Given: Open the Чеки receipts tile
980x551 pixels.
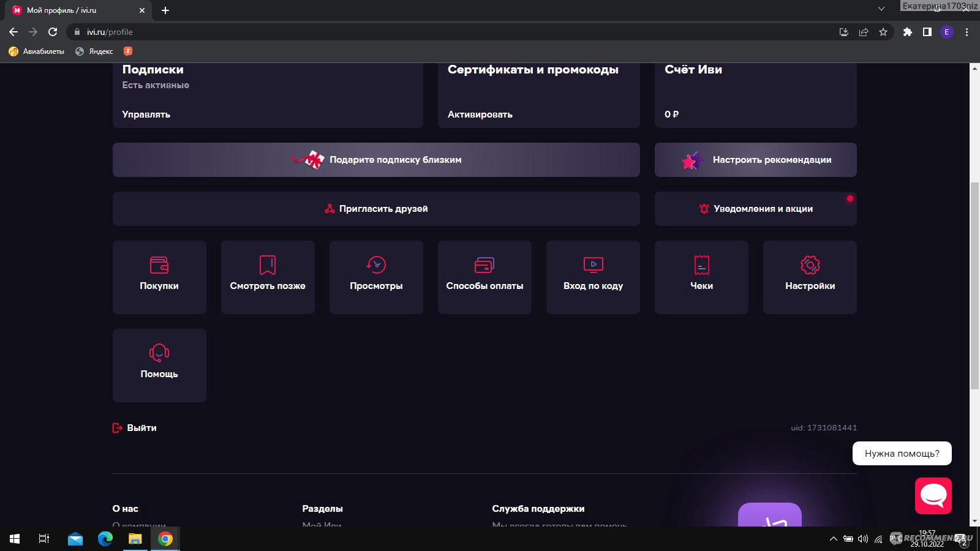Looking at the screenshot, I should (701, 277).
